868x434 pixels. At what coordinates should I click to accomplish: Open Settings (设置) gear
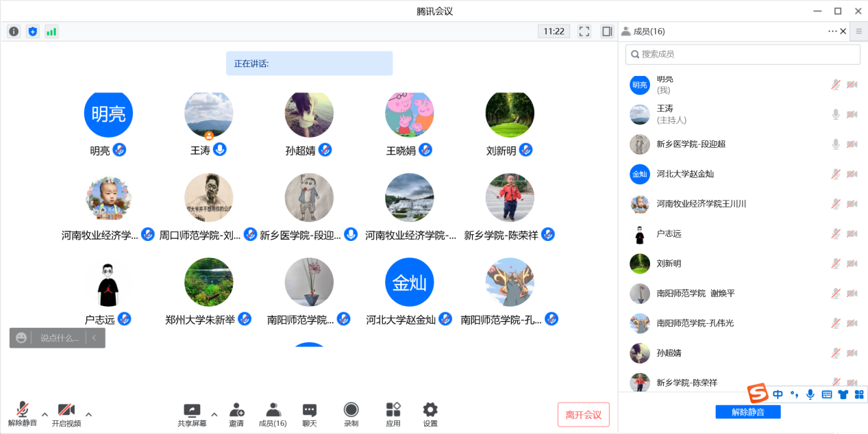[x=430, y=414]
